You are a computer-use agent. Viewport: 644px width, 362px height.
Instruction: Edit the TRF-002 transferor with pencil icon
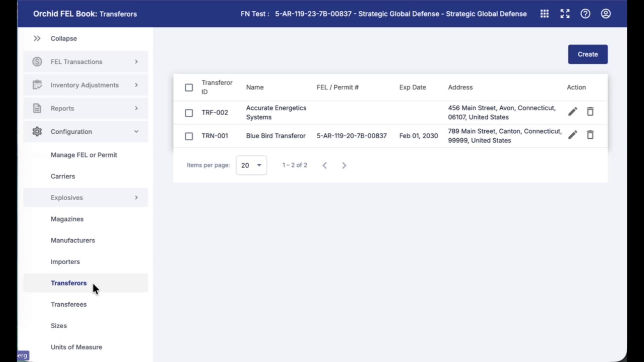(x=573, y=112)
